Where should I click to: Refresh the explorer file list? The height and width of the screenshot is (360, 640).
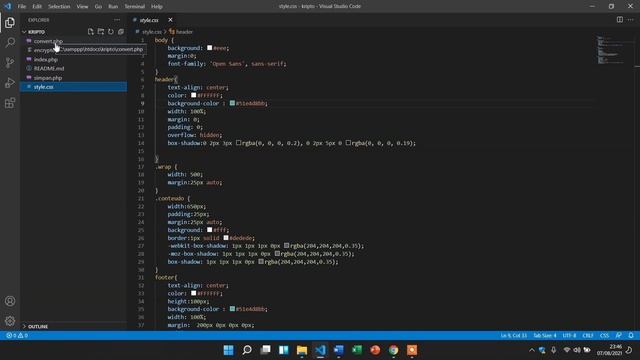(111, 31)
